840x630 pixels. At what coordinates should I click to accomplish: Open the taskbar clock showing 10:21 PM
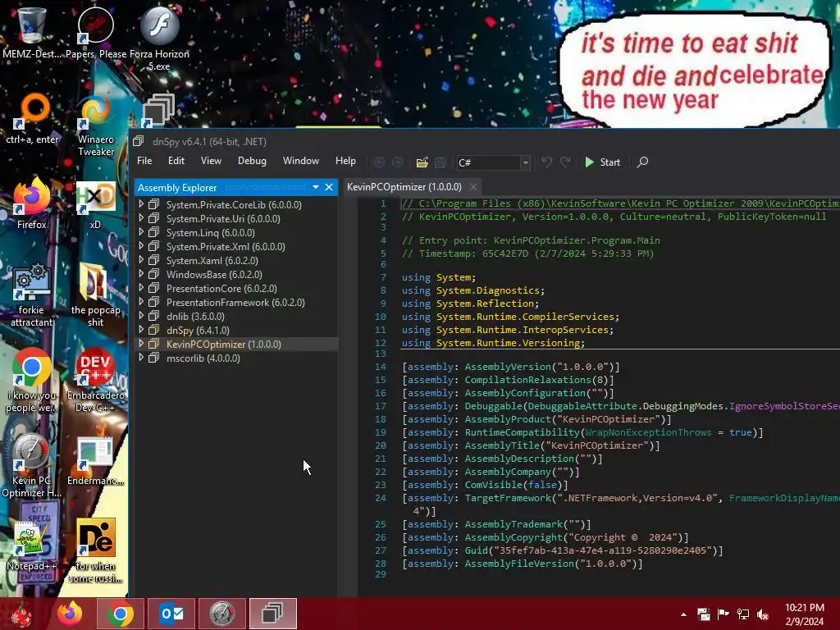pyautogui.click(x=805, y=614)
